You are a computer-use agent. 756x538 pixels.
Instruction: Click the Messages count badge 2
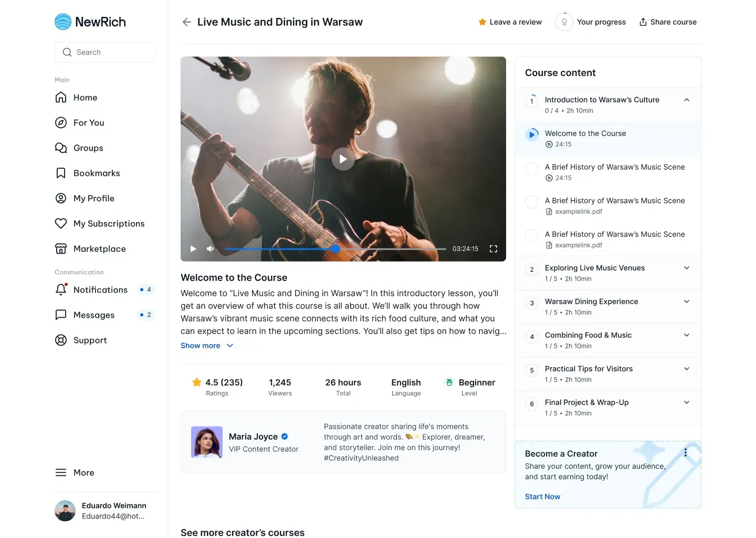(145, 315)
